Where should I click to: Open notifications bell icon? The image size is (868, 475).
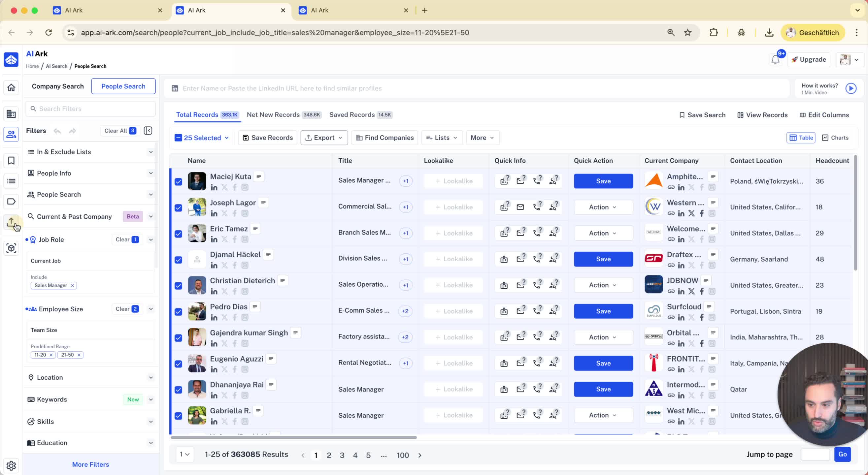coord(775,60)
